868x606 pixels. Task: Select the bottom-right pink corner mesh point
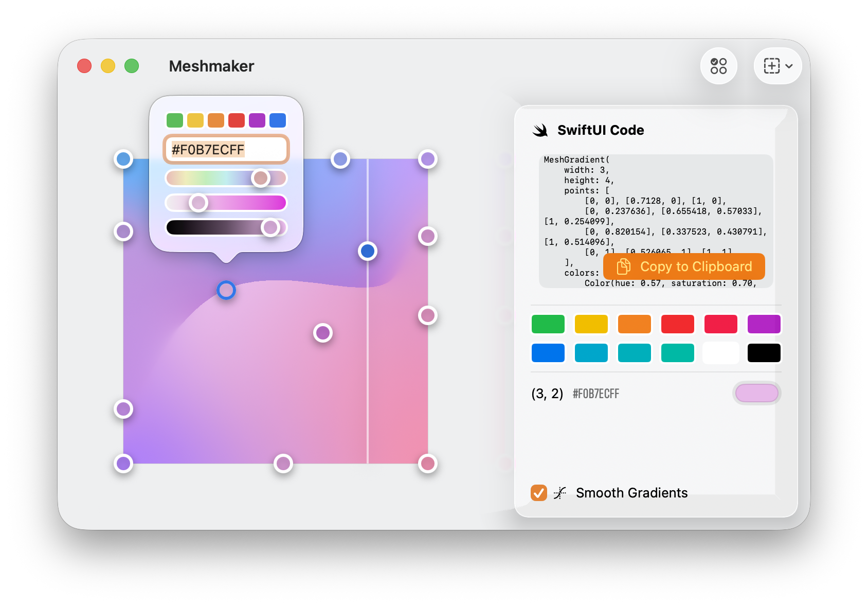(428, 464)
